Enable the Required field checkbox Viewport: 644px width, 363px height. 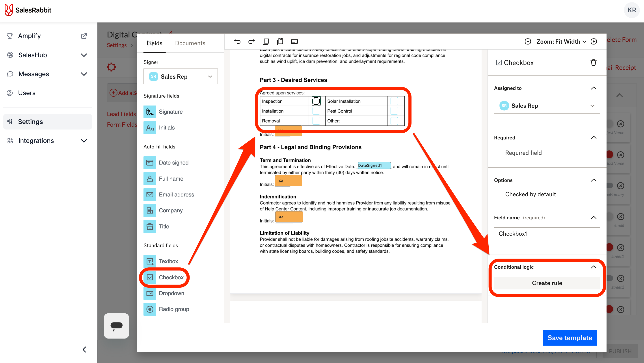(498, 153)
